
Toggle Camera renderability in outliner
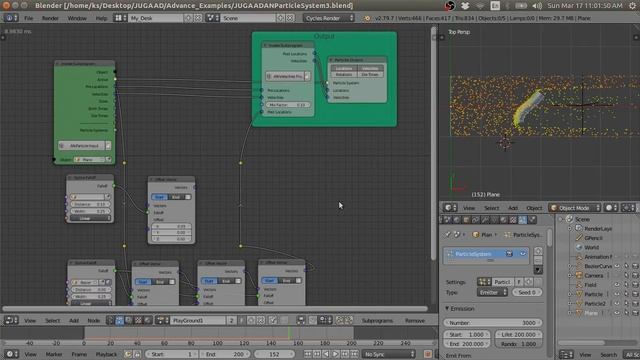tap(635, 276)
